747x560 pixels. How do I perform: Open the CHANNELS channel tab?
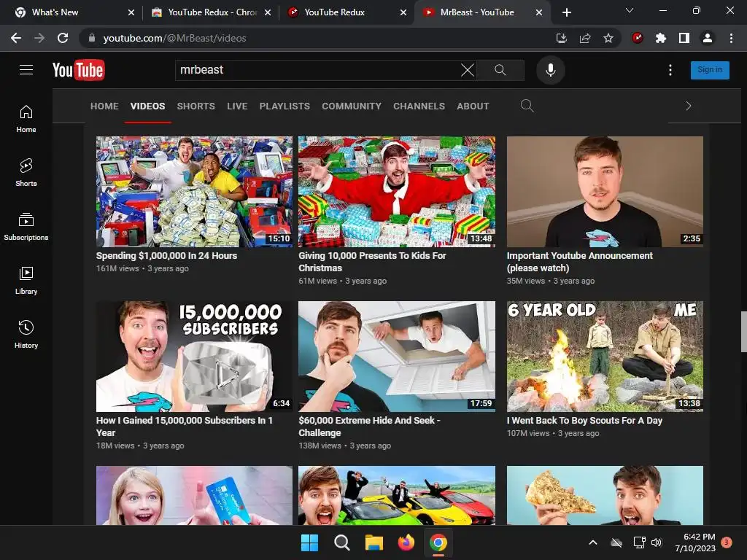click(419, 106)
